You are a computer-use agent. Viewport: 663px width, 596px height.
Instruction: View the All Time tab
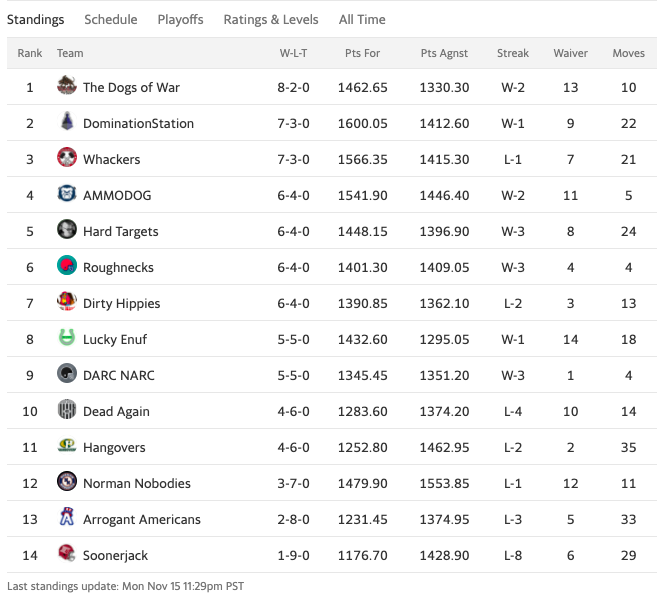(362, 19)
